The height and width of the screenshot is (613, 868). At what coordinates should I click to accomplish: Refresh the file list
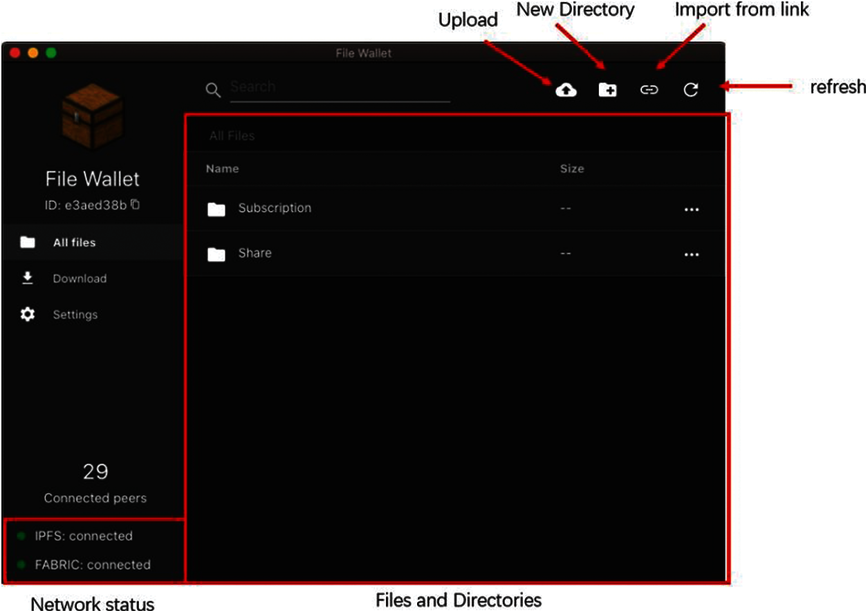click(690, 90)
